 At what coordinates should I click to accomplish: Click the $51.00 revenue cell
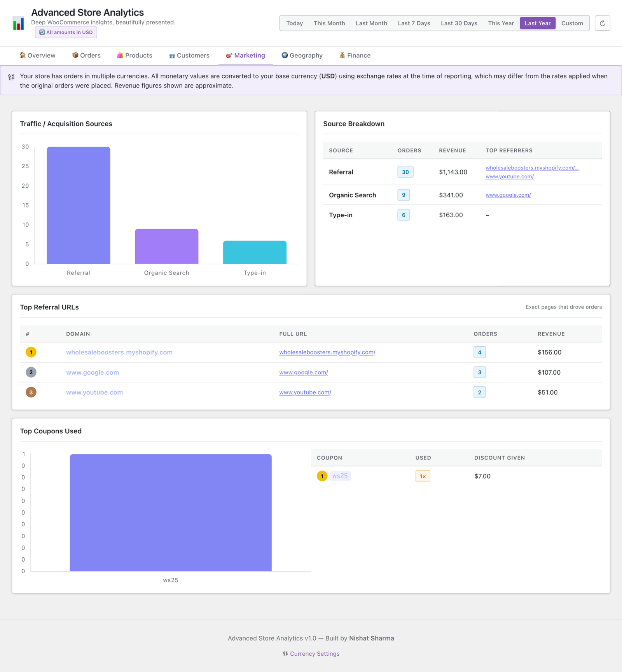coord(547,392)
